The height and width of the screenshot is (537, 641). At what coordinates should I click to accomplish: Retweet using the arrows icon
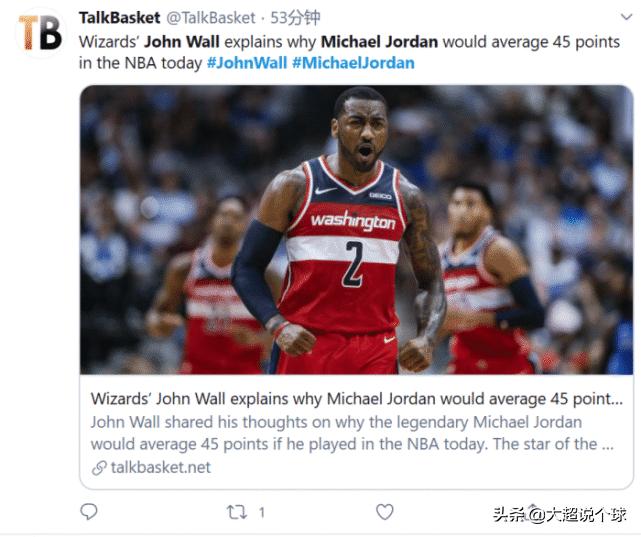pyautogui.click(x=237, y=512)
